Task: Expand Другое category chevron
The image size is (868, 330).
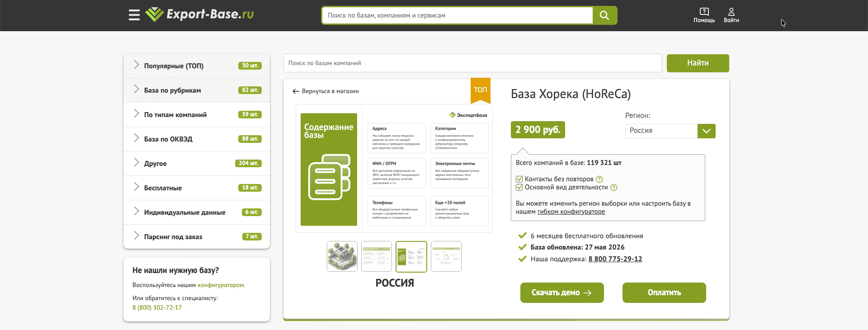Action: (136, 163)
